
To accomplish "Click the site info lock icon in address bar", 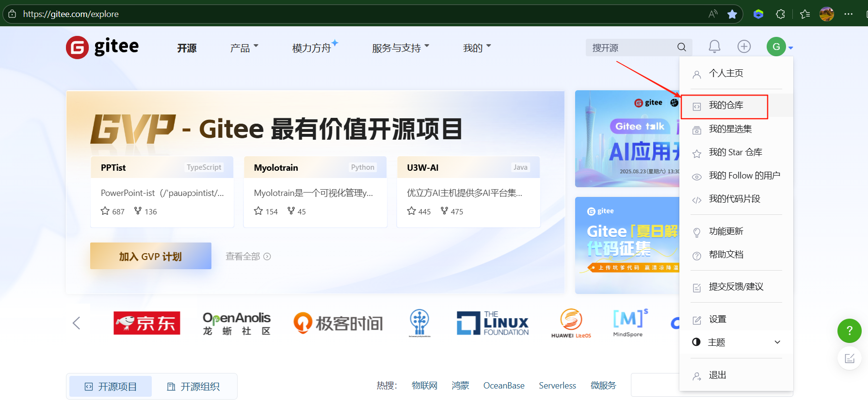I will click(x=12, y=14).
